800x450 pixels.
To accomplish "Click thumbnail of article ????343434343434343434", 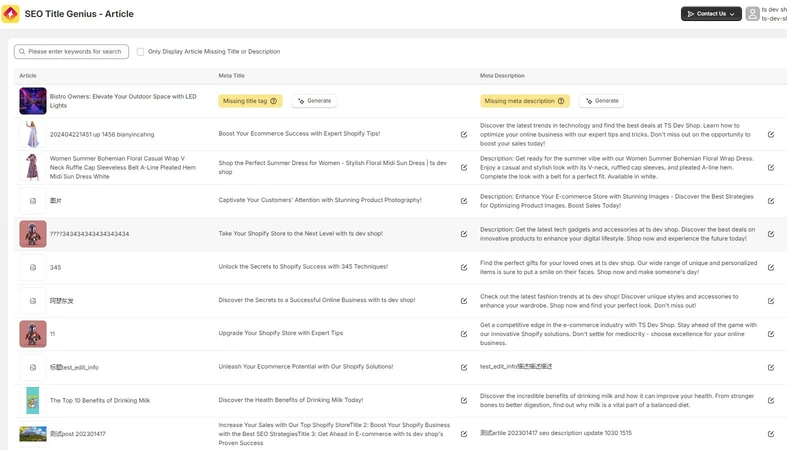I will (33, 234).
